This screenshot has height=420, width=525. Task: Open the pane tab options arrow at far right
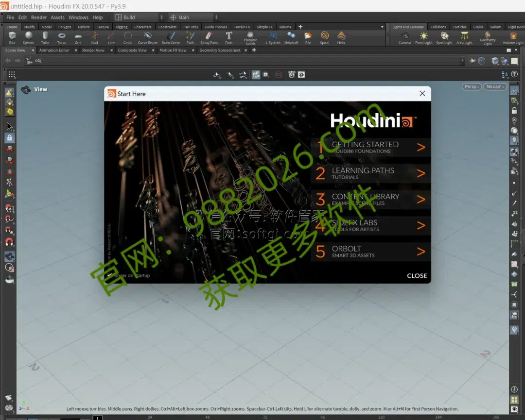point(516,50)
